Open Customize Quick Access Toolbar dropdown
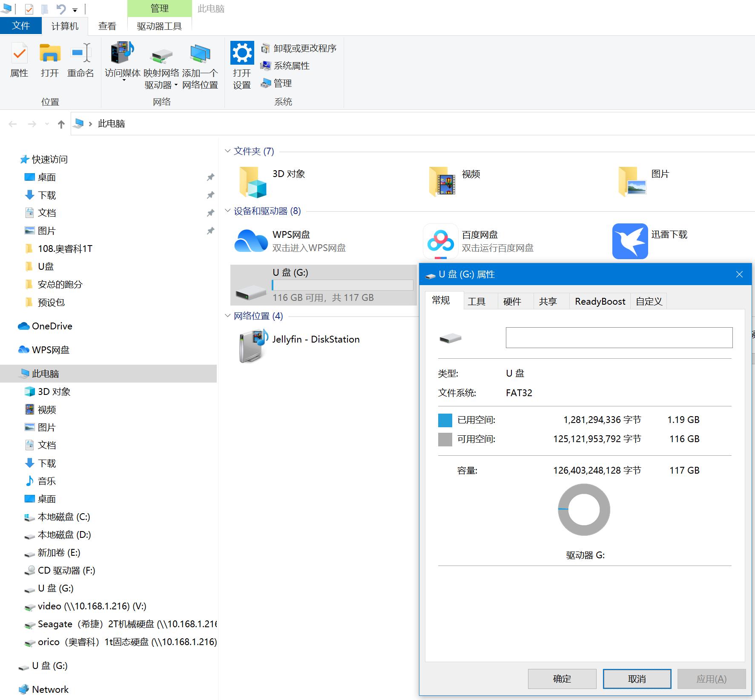The height and width of the screenshot is (700, 755). pos(75,10)
